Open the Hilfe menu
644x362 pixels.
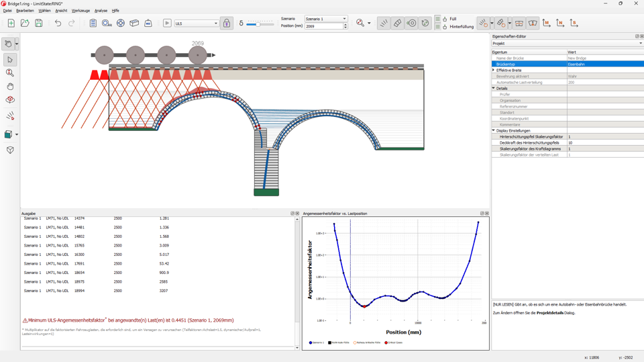(x=115, y=11)
